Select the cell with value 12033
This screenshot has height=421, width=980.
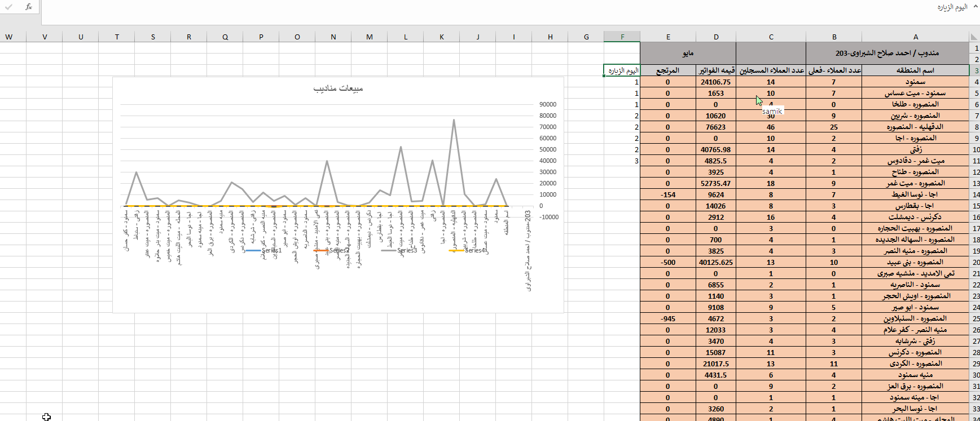pos(716,330)
